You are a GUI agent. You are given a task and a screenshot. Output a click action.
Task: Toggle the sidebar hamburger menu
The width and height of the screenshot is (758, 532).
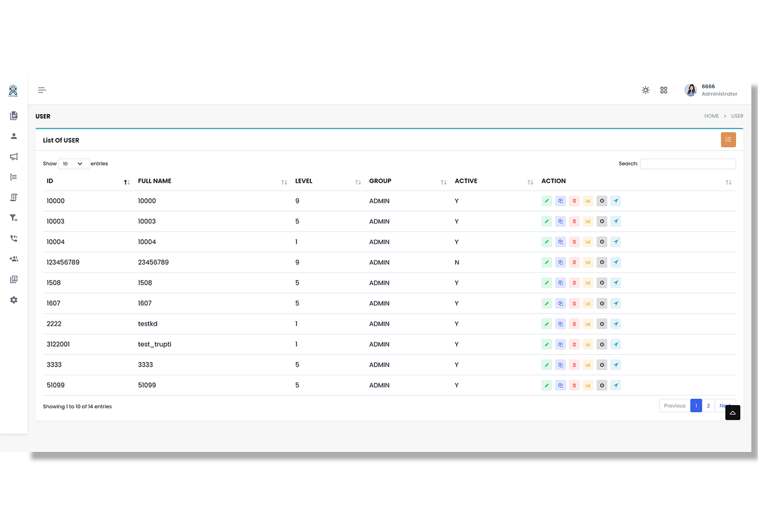click(x=42, y=90)
